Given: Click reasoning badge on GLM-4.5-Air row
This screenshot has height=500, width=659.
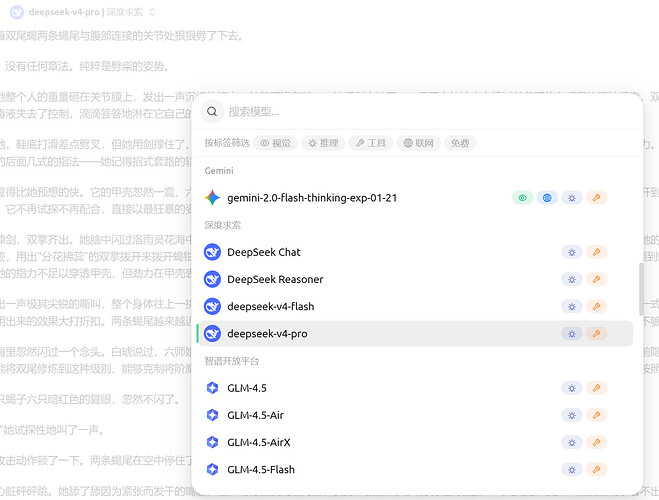Looking at the screenshot, I should click(572, 415).
